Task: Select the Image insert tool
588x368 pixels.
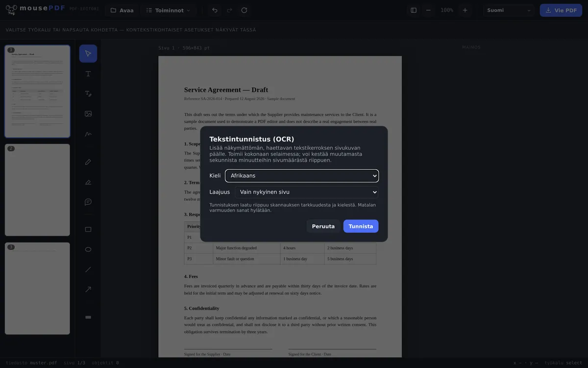Action: [88, 114]
